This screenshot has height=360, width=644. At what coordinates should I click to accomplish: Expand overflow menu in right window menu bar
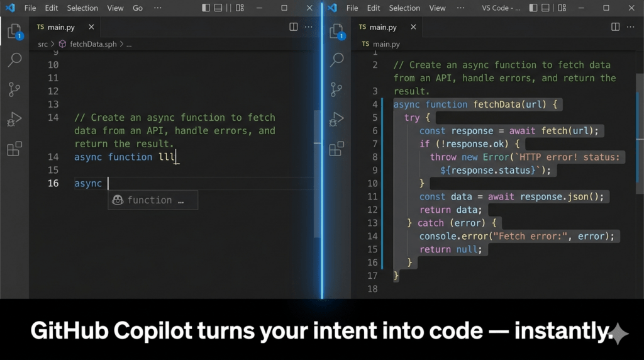pos(461,8)
